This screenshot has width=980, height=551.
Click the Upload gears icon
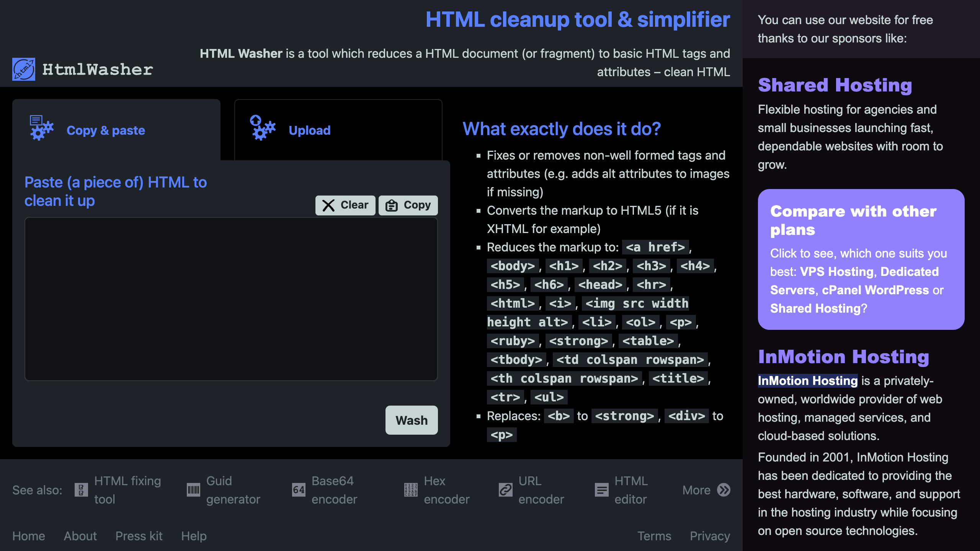[x=263, y=128]
